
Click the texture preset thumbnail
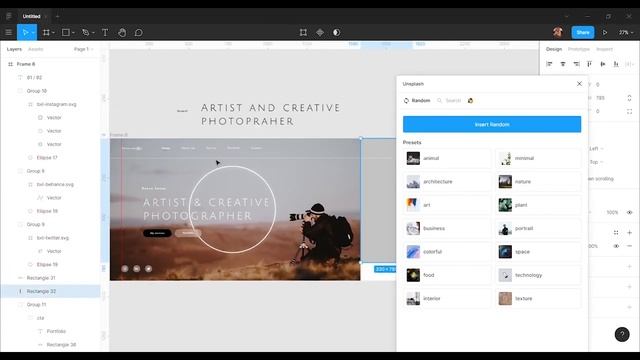click(x=505, y=298)
